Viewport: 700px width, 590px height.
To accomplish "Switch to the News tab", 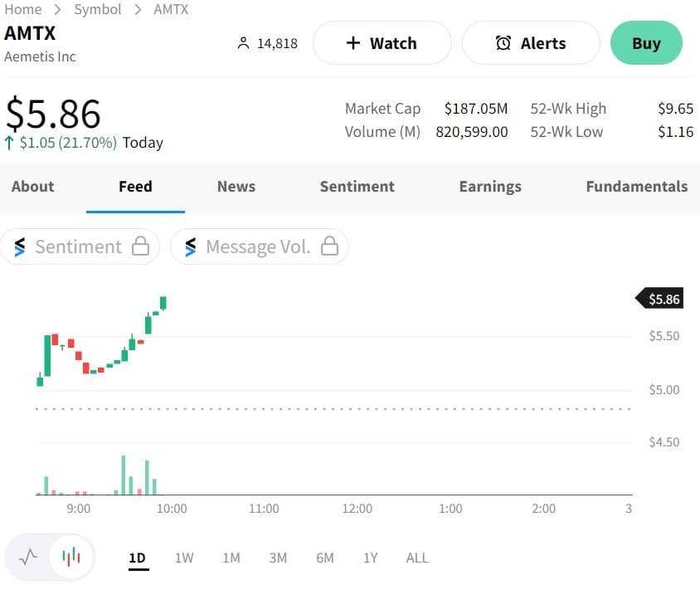I will click(236, 187).
